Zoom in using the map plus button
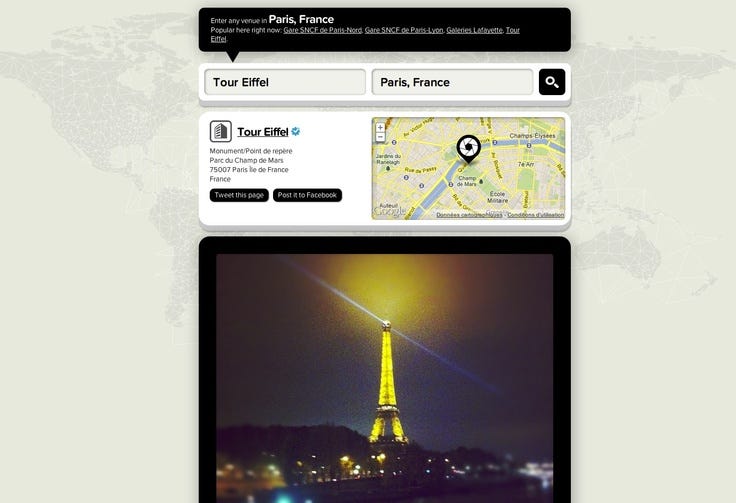 coord(380,128)
